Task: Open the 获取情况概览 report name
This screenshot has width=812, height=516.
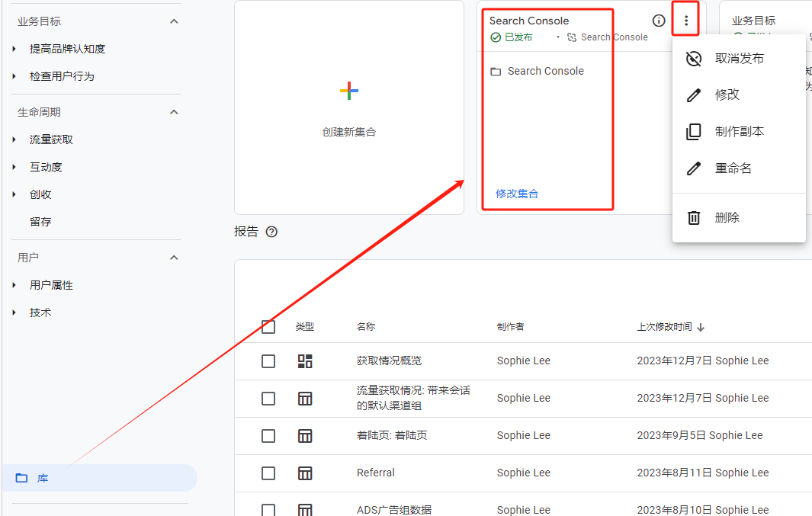Action: coord(389,361)
